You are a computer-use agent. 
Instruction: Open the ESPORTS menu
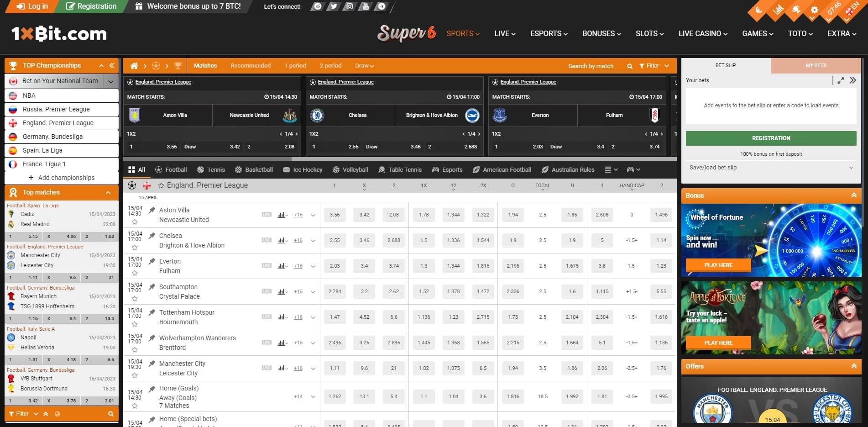tap(549, 33)
